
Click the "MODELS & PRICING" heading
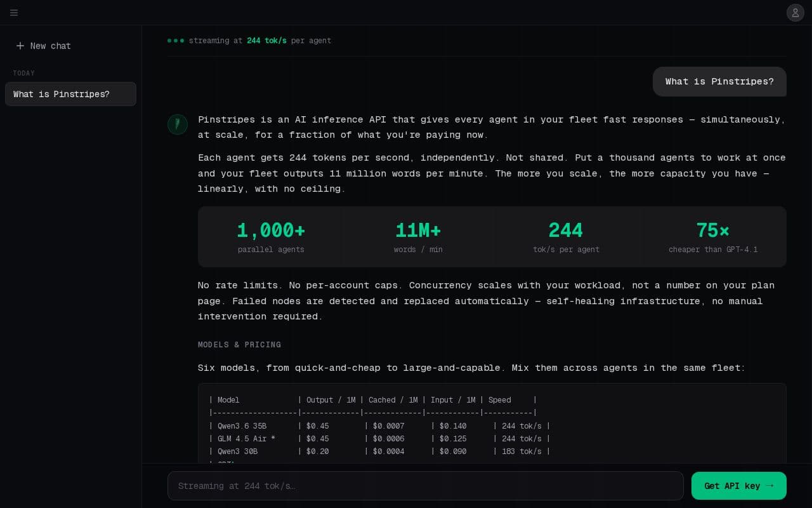coord(239,345)
